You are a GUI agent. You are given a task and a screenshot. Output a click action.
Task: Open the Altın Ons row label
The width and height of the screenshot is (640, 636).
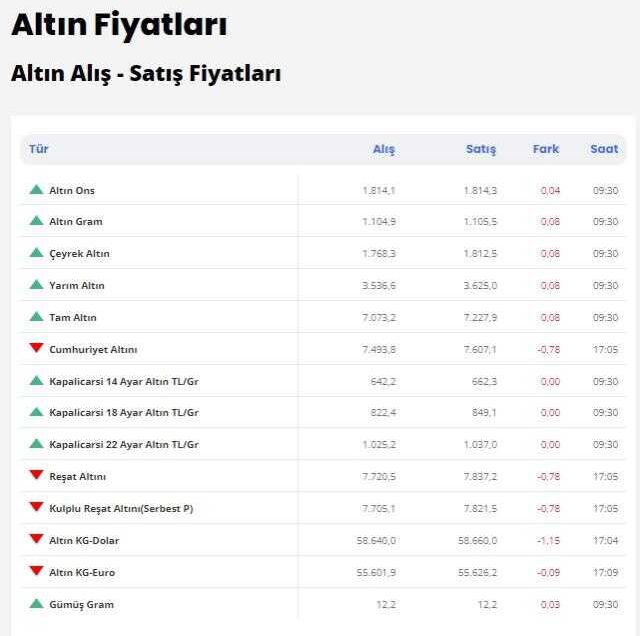point(72,191)
